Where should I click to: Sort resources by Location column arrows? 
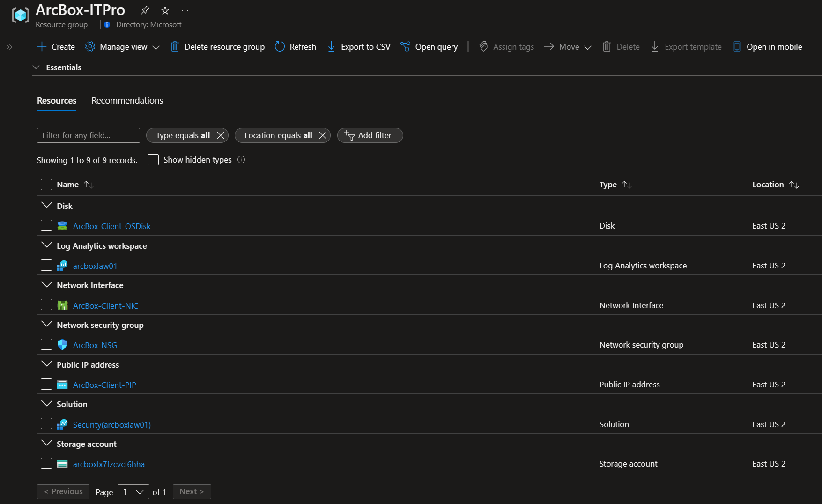794,185
